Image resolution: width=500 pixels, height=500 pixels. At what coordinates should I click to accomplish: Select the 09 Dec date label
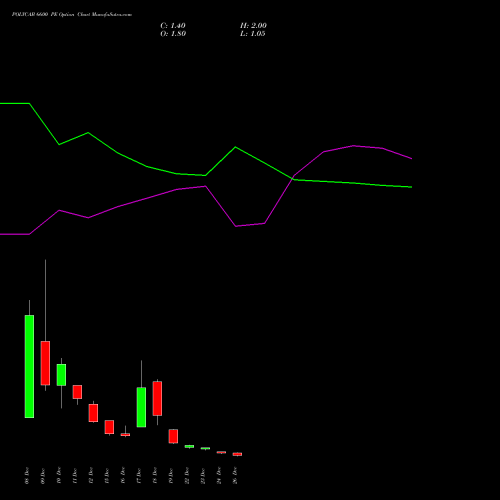point(43,476)
